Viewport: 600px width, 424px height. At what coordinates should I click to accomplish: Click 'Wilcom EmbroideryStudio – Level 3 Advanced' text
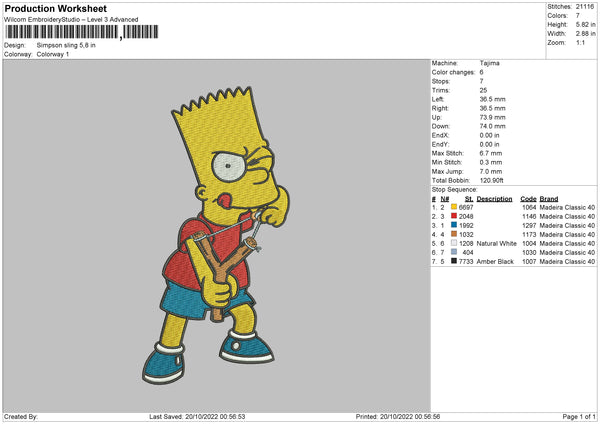point(71,20)
